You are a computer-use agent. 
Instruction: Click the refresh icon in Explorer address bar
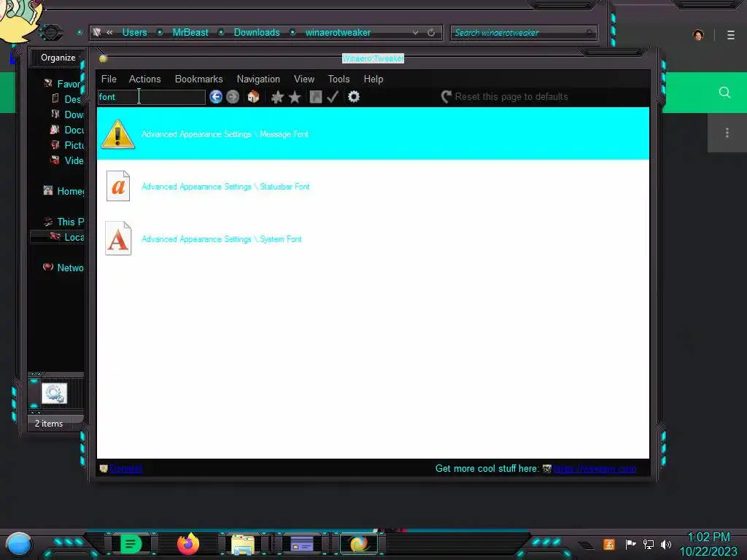click(x=431, y=32)
